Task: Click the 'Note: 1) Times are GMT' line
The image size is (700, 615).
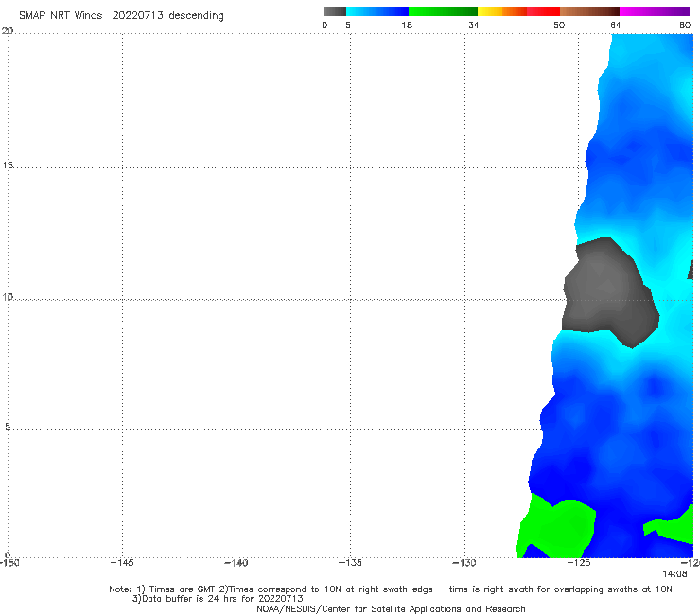Action: (390, 589)
